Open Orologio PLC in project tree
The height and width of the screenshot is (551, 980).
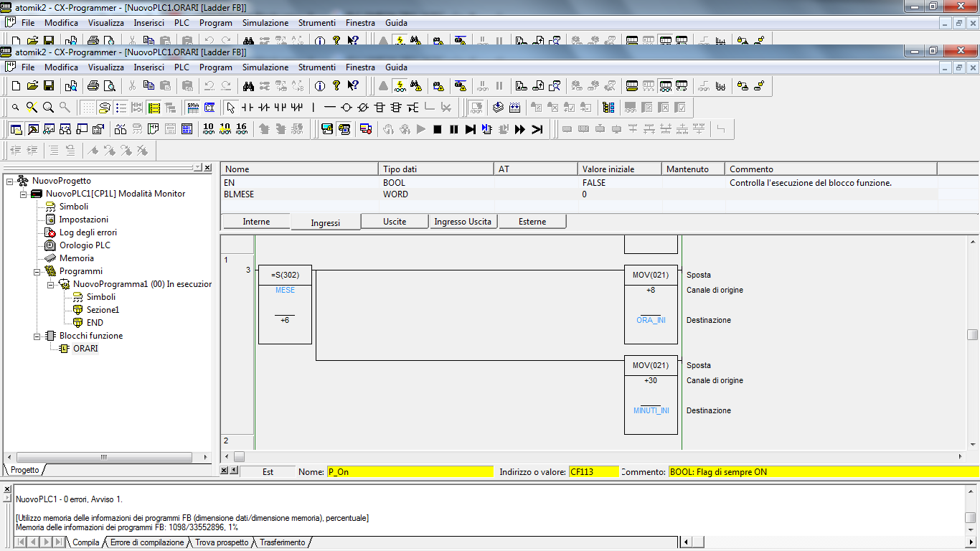click(x=85, y=245)
